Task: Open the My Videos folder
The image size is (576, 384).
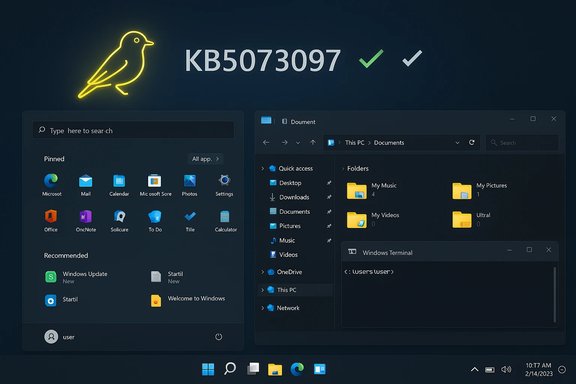Action: tap(372, 219)
